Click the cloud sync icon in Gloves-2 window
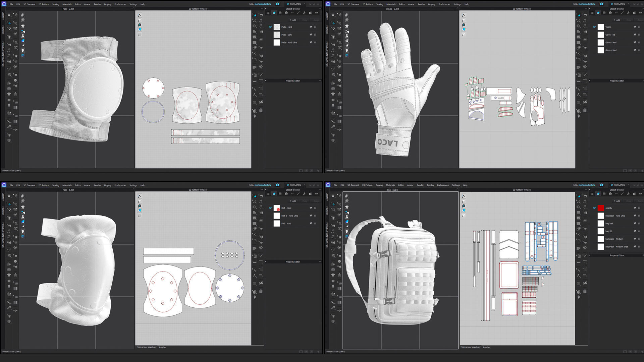 click(x=601, y=4)
